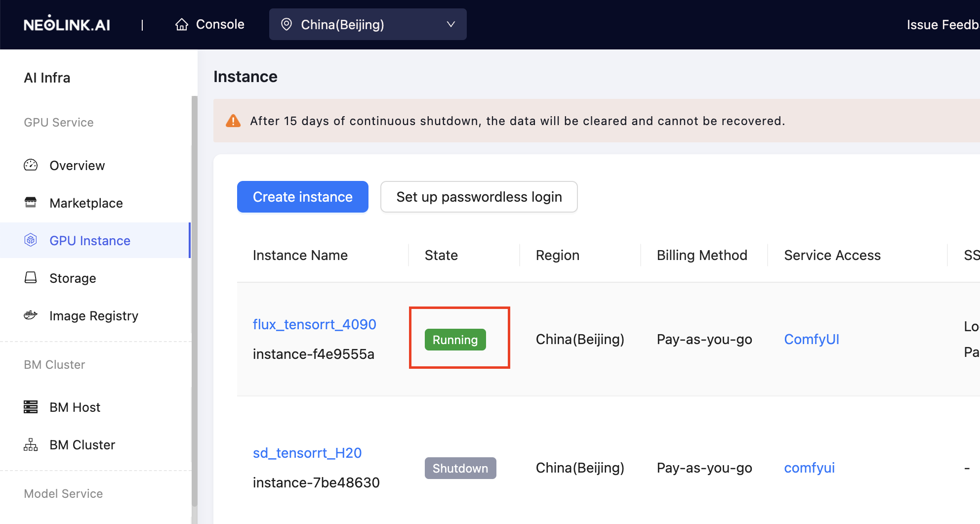Click the instance-f4e9555a ID text
This screenshot has height=524, width=980.
point(314,354)
